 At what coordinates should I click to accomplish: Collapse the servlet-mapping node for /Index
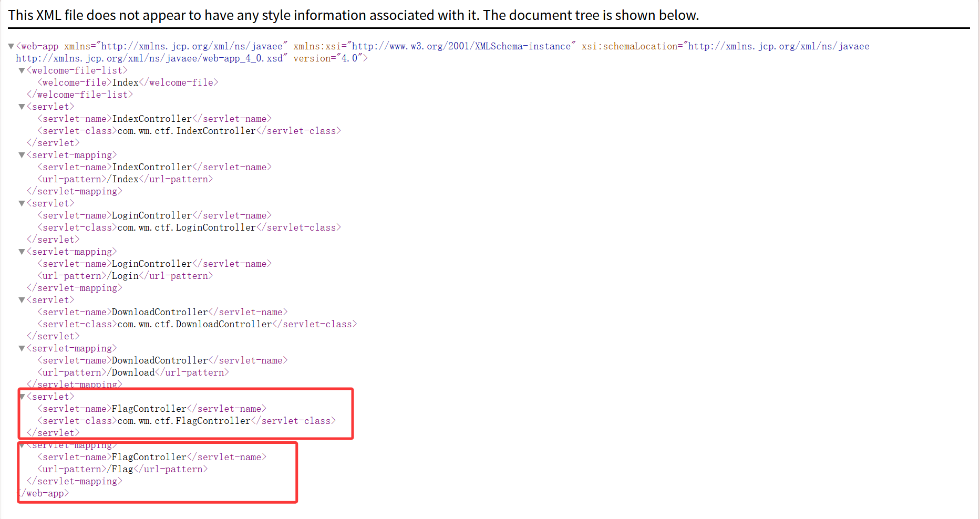click(22, 155)
